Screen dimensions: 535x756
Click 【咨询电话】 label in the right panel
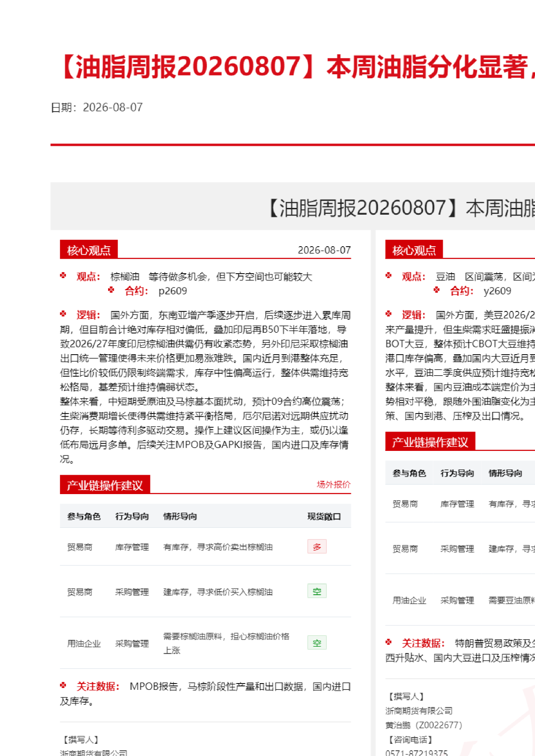(x=410, y=739)
